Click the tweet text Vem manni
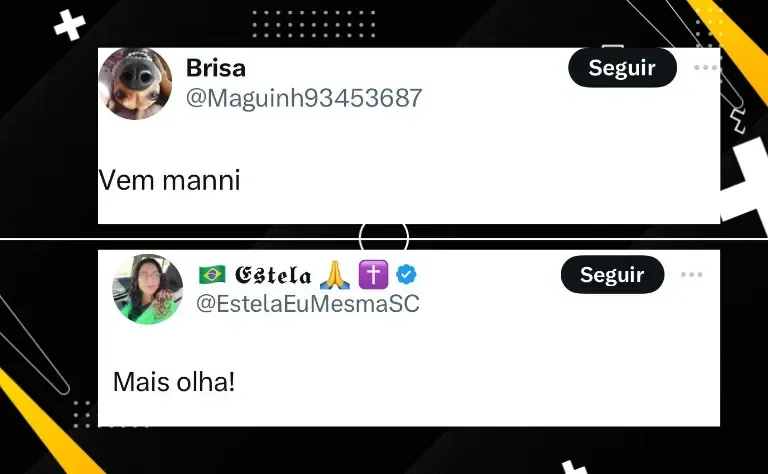 pos(169,180)
